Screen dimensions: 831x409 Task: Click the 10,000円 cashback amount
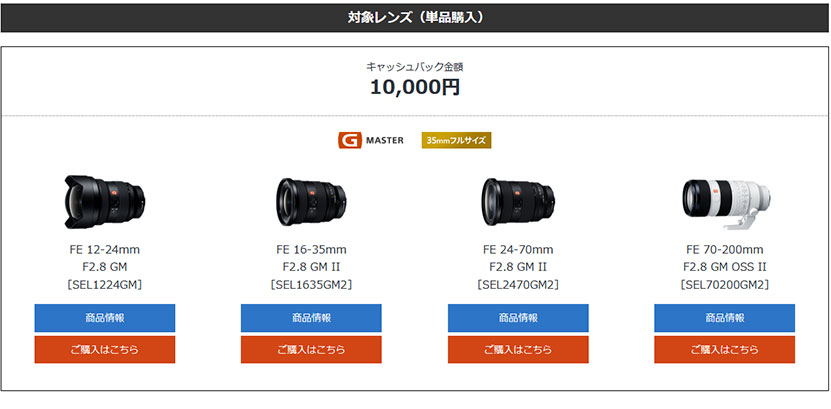(415, 87)
